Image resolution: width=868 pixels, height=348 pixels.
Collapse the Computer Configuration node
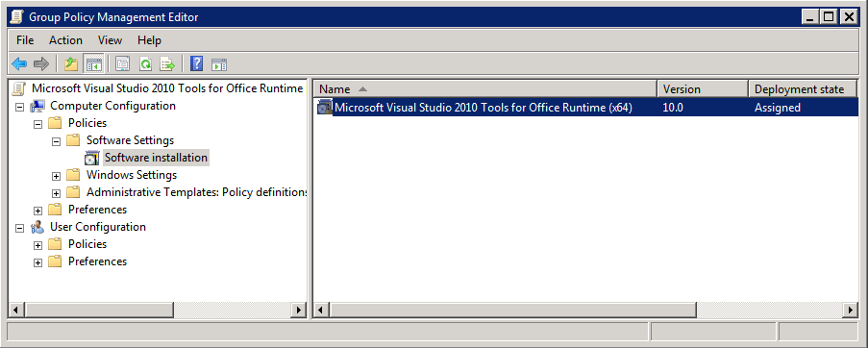click(20, 106)
